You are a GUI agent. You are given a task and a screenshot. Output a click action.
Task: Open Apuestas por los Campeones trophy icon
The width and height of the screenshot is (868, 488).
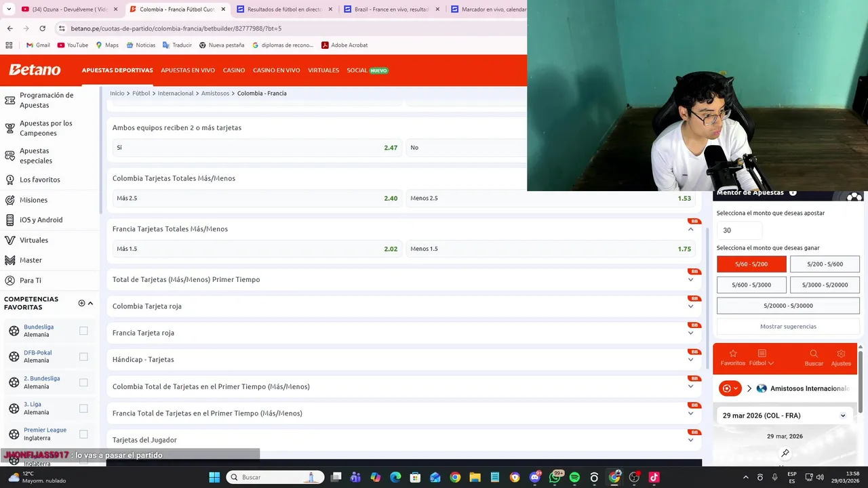[x=9, y=128]
